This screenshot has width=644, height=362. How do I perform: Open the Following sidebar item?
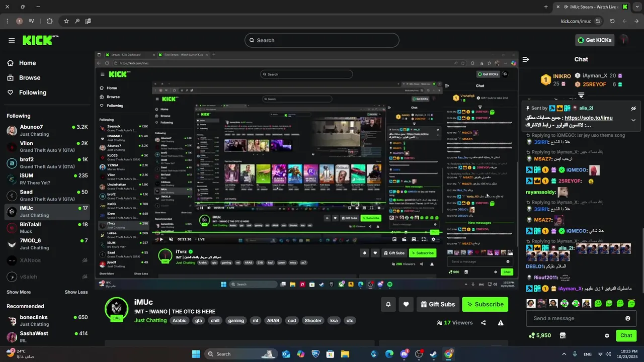(x=26, y=93)
